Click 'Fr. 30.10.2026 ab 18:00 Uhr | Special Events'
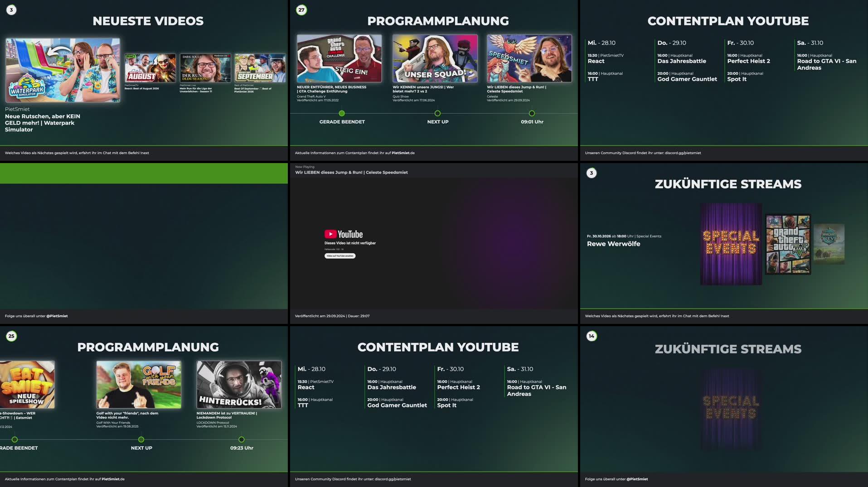868x487 pixels. (624, 236)
